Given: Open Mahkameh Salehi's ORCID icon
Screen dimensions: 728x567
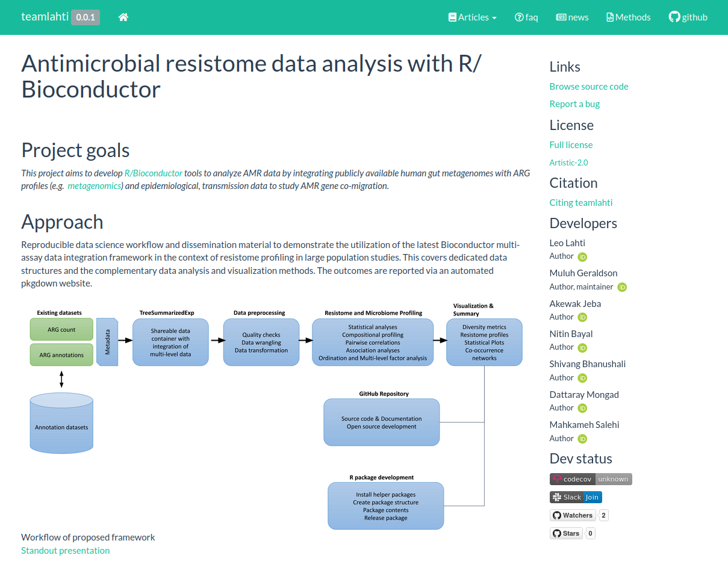Looking at the screenshot, I should click(x=582, y=439).
